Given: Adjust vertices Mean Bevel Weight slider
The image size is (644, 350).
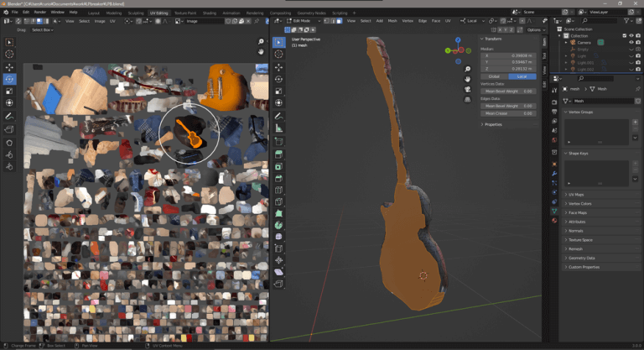Looking at the screenshot, I should [x=508, y=91].
